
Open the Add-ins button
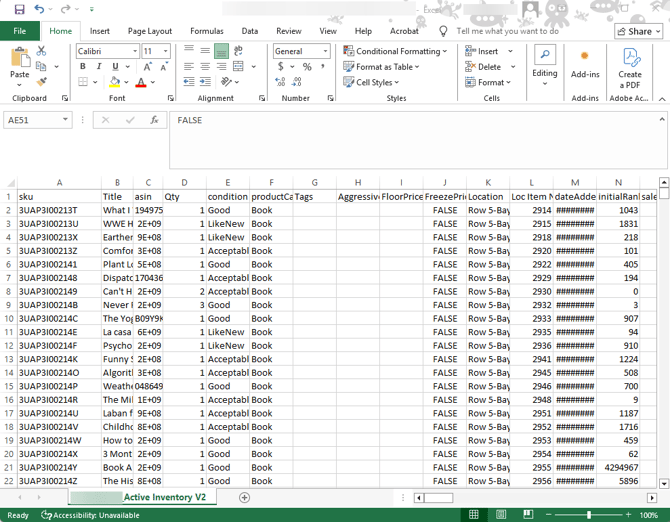coord(585,63)
